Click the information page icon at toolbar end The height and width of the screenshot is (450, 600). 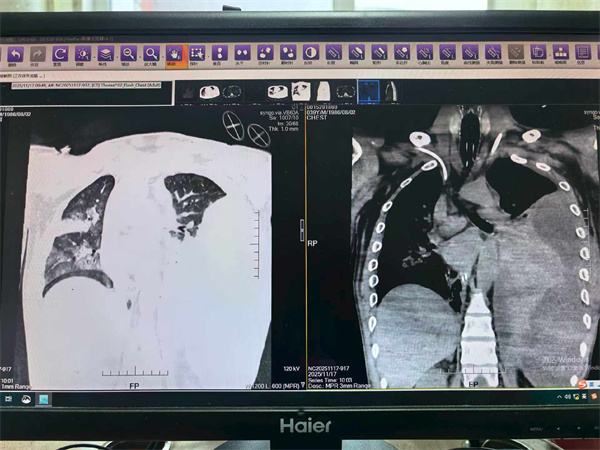click(582, 53)
